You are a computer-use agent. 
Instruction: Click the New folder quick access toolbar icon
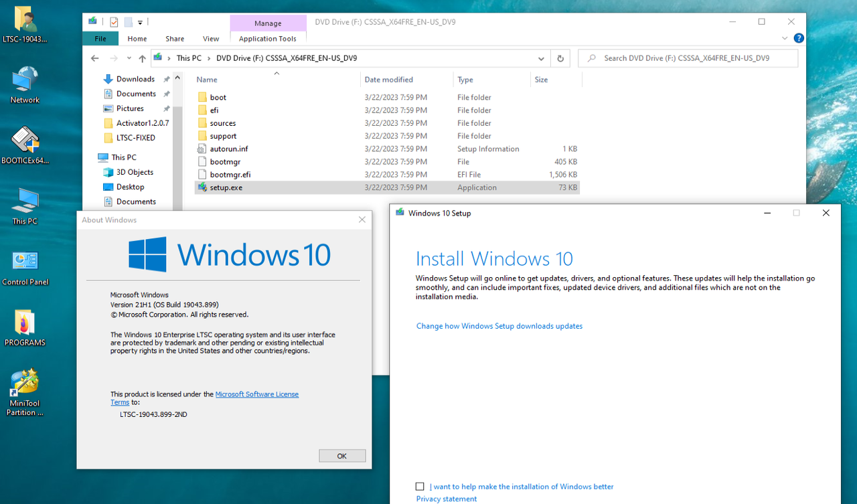tap(128, 22)
